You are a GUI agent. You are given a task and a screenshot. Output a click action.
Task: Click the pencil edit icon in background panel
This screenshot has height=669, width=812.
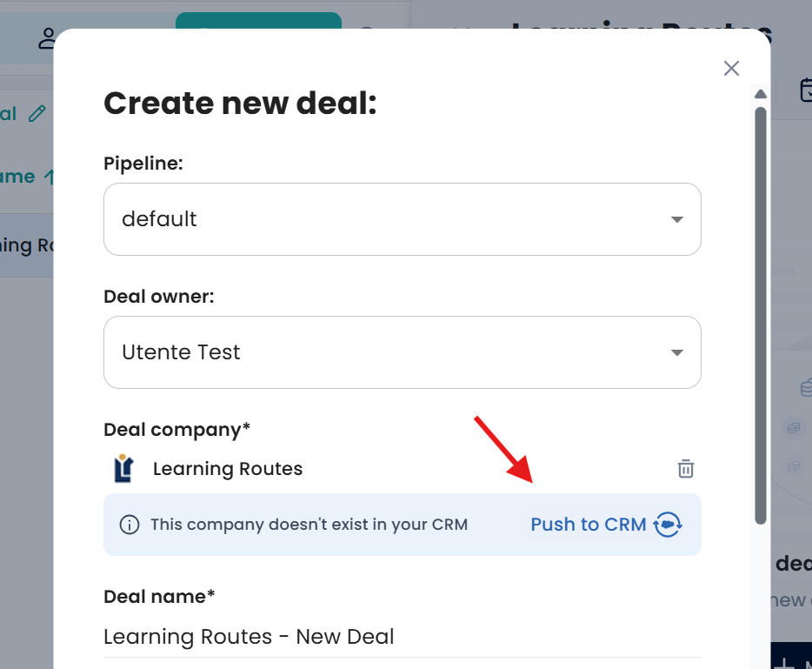37,113
